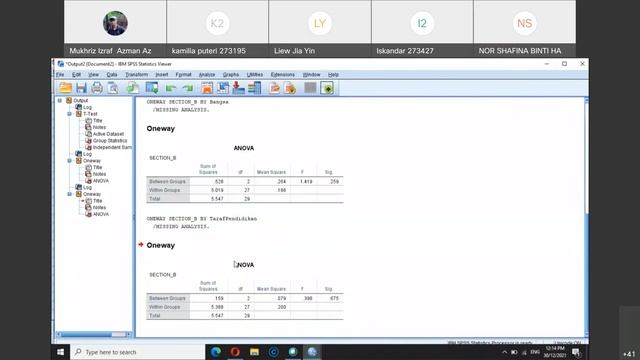Click the Print toolbar icon

tap(97, 88)
